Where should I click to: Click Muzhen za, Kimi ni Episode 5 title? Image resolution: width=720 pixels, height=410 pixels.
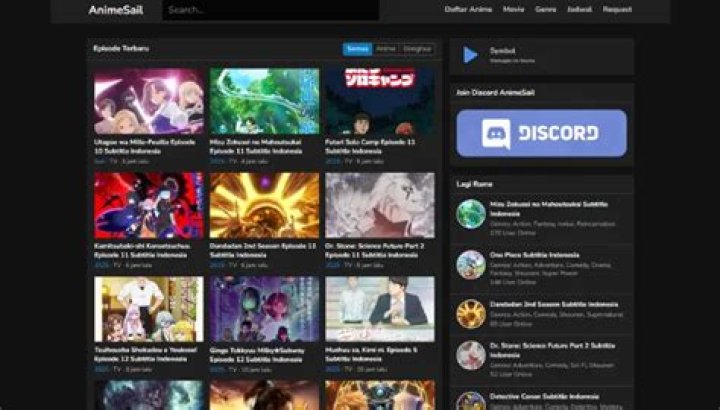[371, 354]
